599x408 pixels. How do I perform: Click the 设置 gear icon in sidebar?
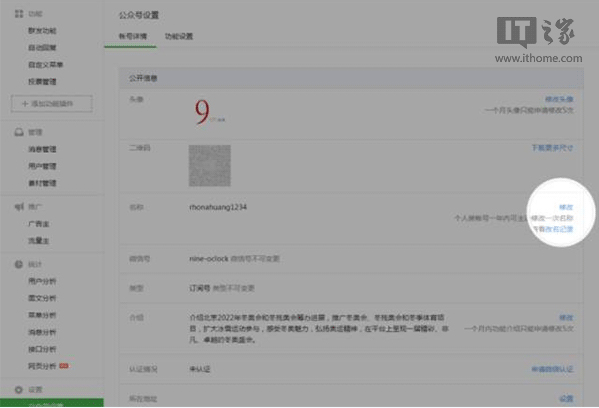point(19,389)
